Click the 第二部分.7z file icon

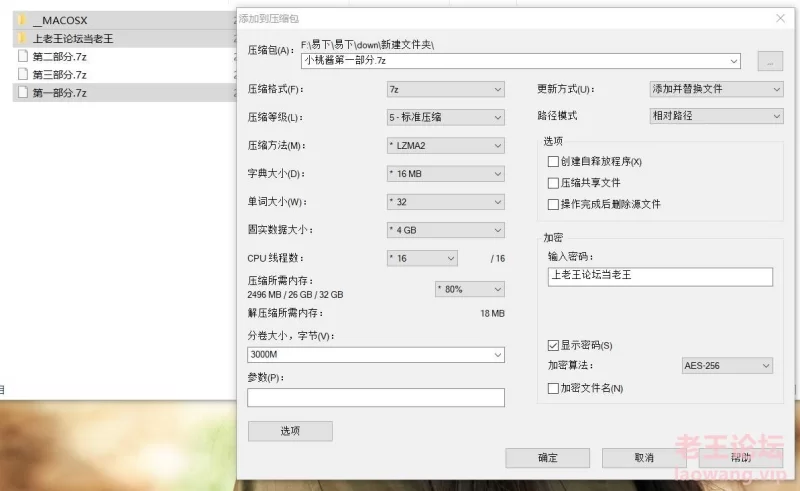point(22,56)
